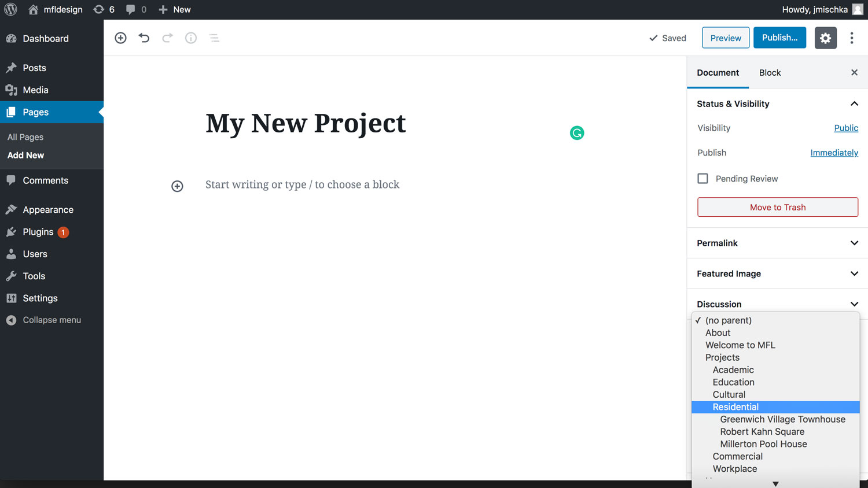Open the block inserter with the plus icon
Screen dimensions: 868x488
pyautogui.click(x=120, y=38)
